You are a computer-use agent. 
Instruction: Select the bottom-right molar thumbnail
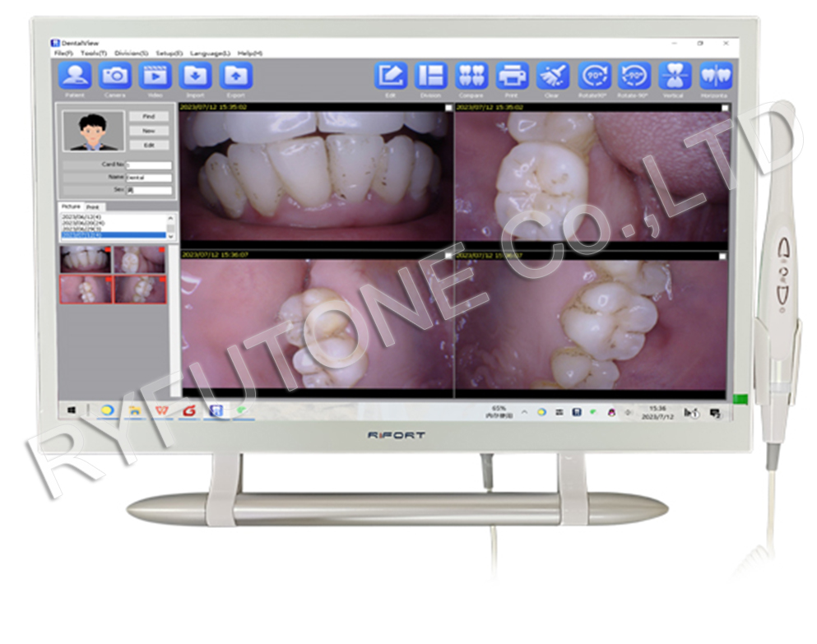[x=140, y=290]
